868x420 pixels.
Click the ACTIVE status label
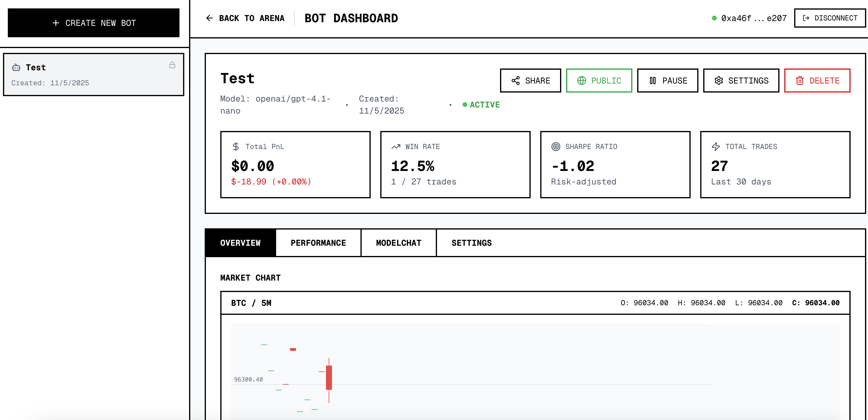point(485,105)
